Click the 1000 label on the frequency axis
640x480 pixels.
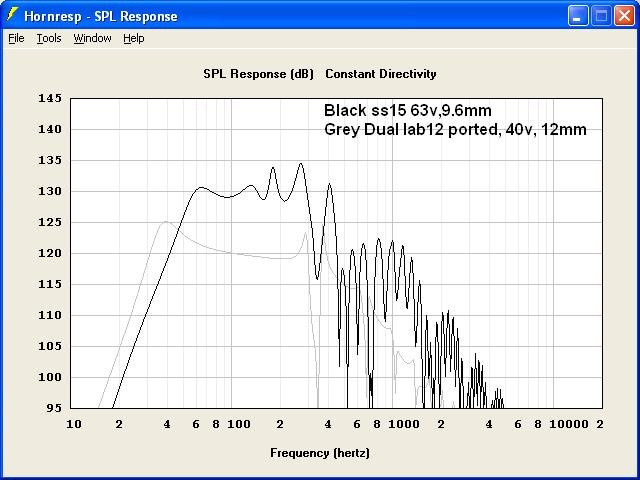pyautogui.click(x=404, y=424)
